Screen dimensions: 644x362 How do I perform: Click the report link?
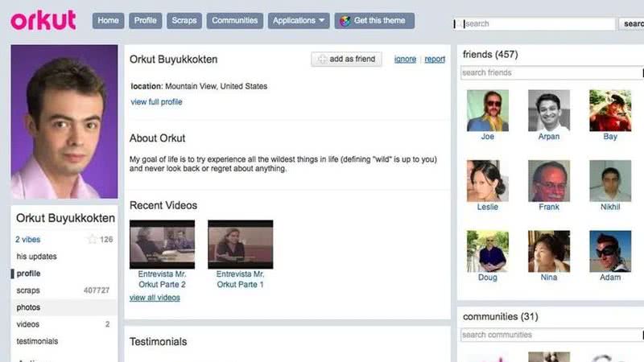point(435,59)
